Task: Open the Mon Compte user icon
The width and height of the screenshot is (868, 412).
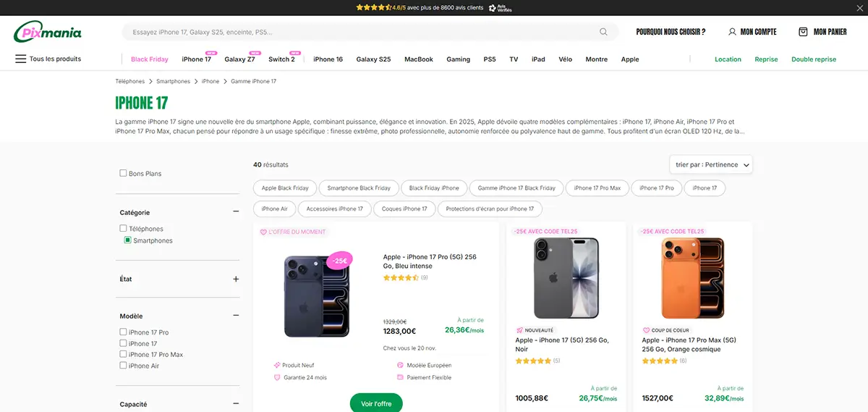Action: 732,32
